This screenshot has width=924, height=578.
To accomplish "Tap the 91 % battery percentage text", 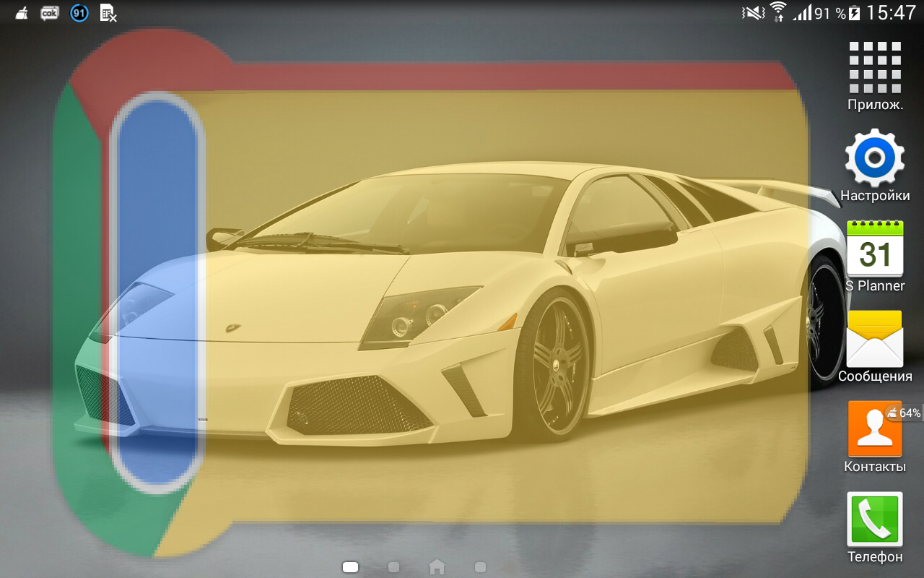I will click(x=829, y=14).
